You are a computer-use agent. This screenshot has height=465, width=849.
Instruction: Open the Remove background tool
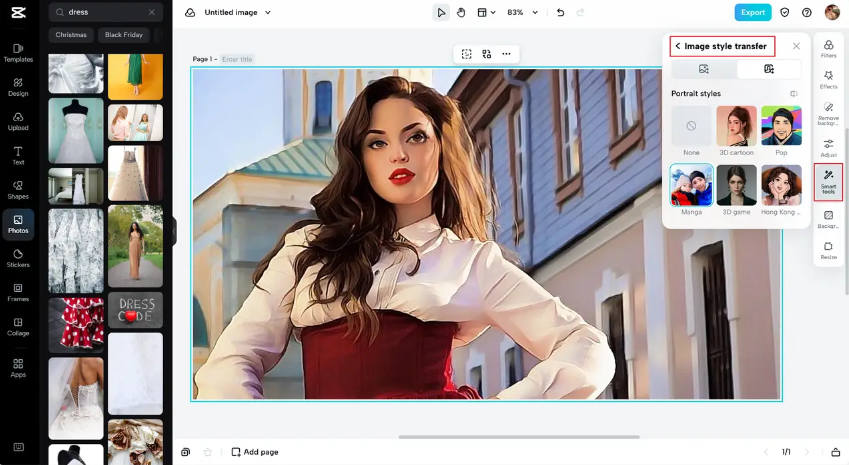coord(828,114)
